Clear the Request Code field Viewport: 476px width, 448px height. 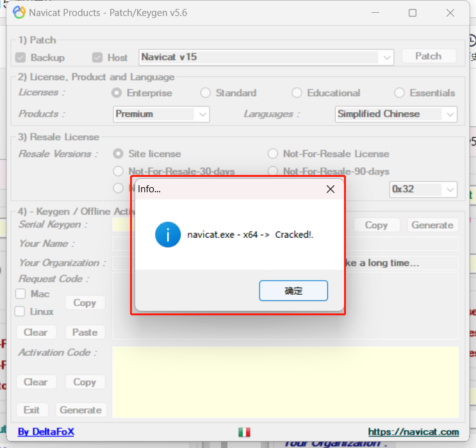click(36, 332)
